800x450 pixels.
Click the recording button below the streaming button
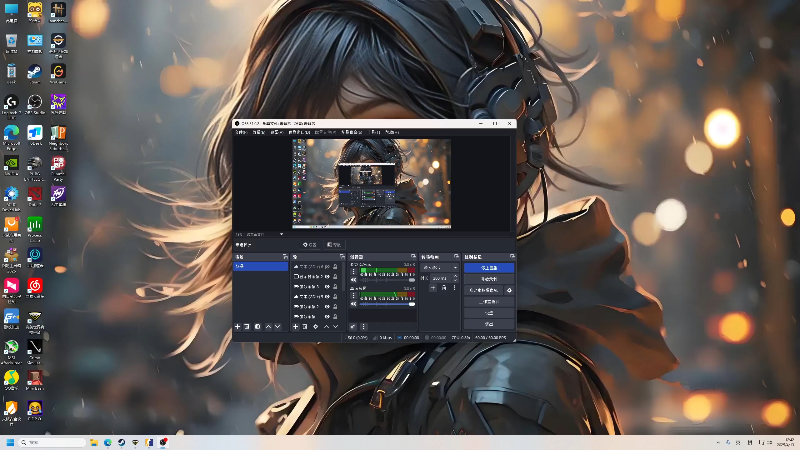tap(489, 279)
